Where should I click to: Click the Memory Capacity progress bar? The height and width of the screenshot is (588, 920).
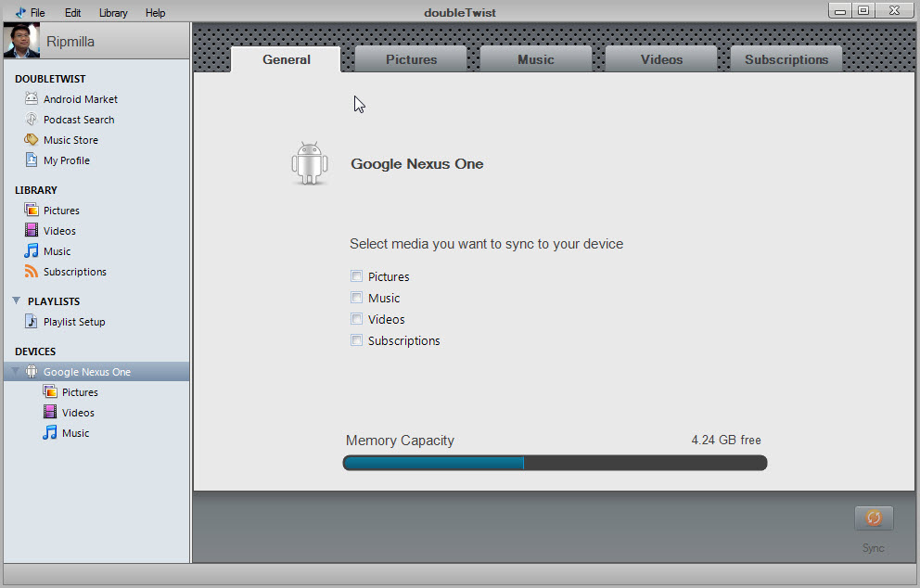(555, 463)
